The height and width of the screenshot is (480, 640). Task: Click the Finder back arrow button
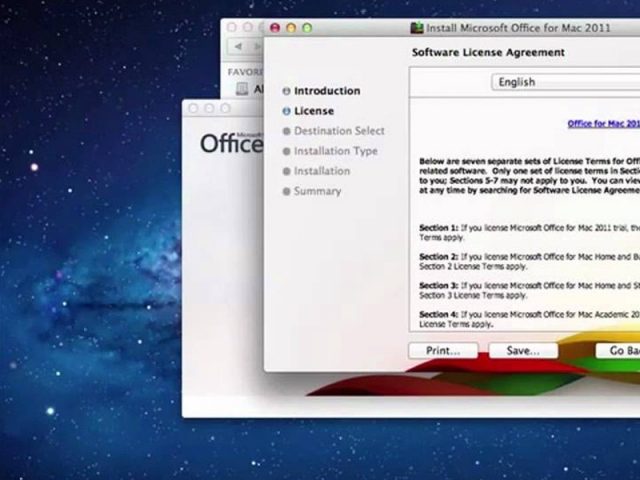(239, 47)
